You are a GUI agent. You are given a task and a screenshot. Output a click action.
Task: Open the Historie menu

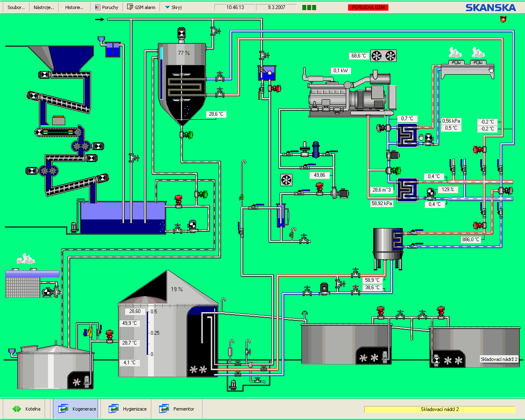click(74, 7)
